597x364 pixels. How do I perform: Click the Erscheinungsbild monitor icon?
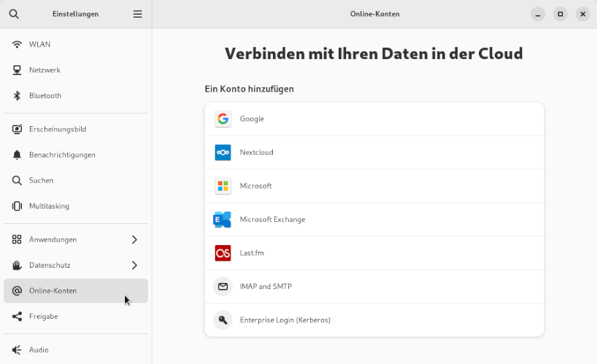coord(17,129)
